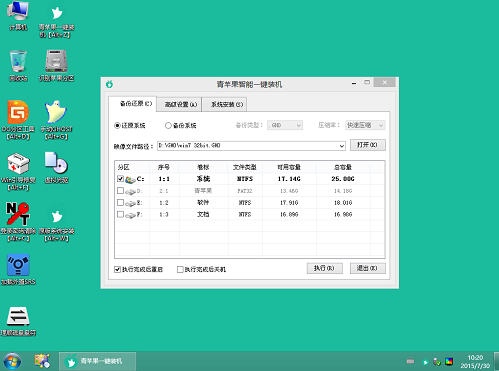Image resolution: width=499 pixels, height=371 pixels.
Task: Launch the 手动GHOST [Alt+G] ghost icon
Action: tap(56, 120)
